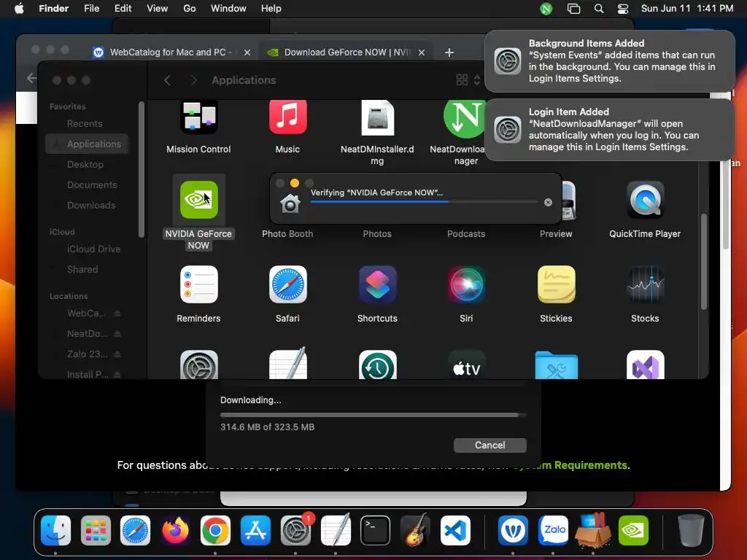Screen dimensions: 747x560
Task: Open the Apple TV app icon
Action: (x=466, y=366)
